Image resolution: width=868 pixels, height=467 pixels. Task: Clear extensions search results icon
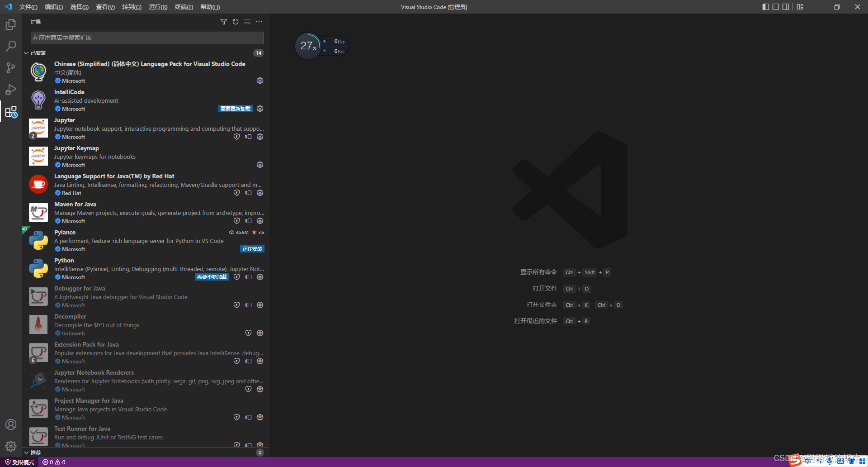247,22
